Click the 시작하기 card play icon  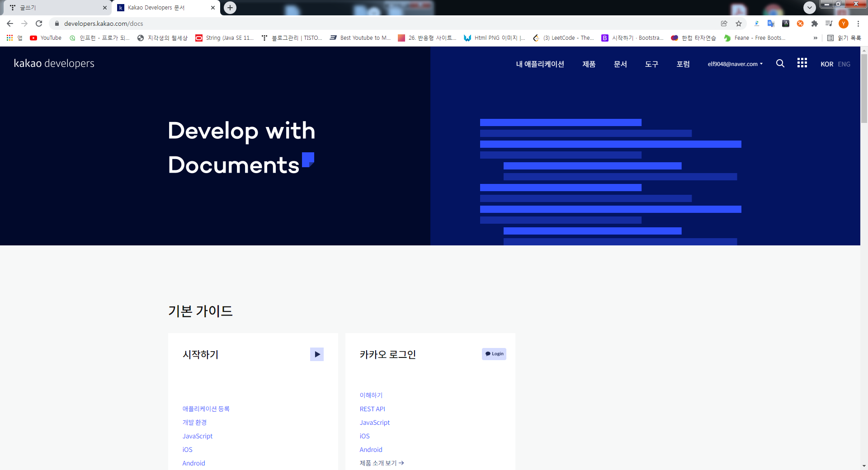click(x=317, y=354)
